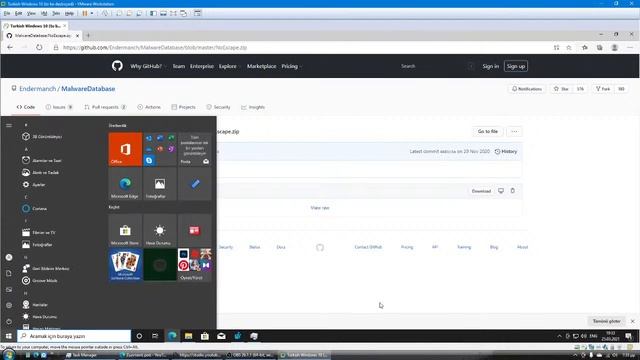The height and width of the screenshot is (360, 640).
Task: Open Documents icon in Start sidebar
Action: click(9, 273)
